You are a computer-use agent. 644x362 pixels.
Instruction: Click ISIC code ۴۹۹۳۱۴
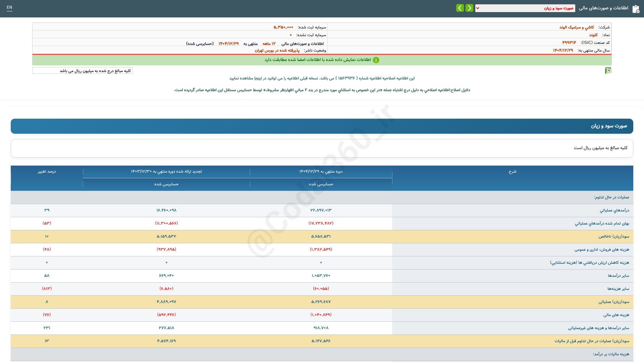pos(569,43)
